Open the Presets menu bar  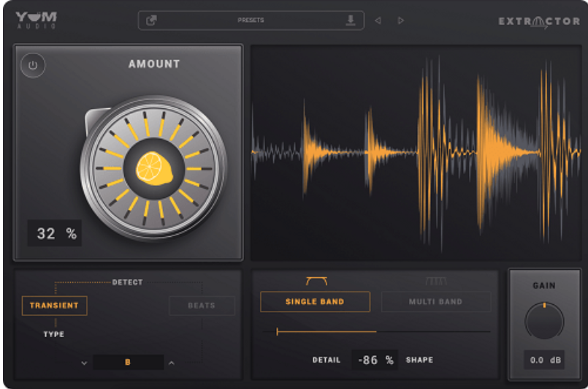pos(251,20)
